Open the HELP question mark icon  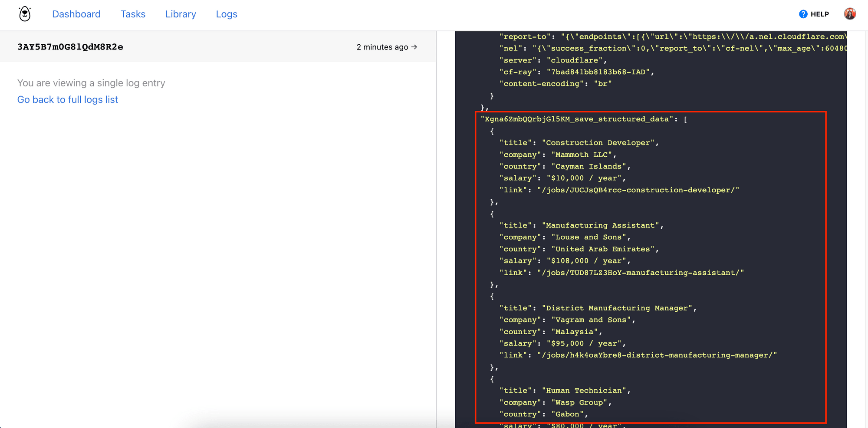click(803, 13)
